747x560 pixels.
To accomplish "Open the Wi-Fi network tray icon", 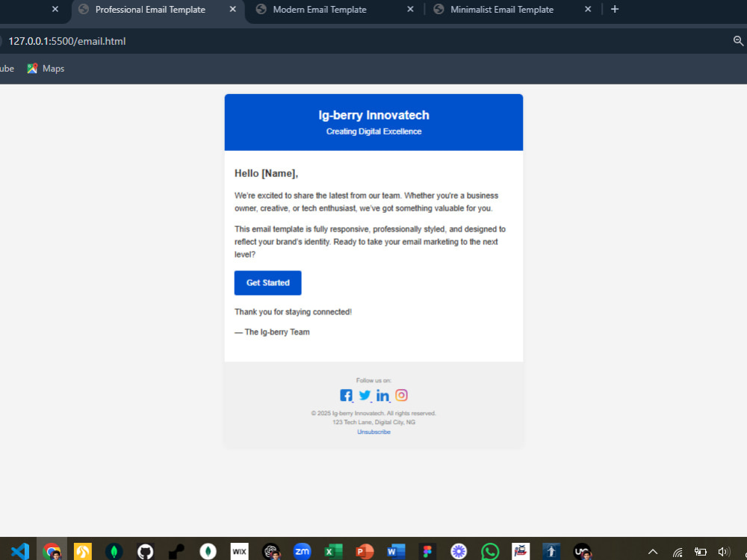I will (678, 552).
